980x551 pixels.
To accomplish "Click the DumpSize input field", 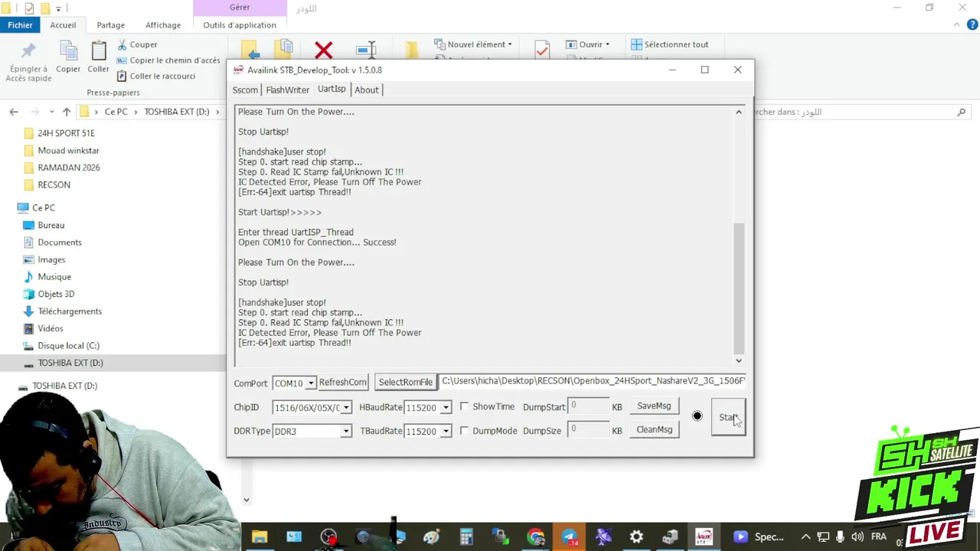I will click(x=588, y=431).
